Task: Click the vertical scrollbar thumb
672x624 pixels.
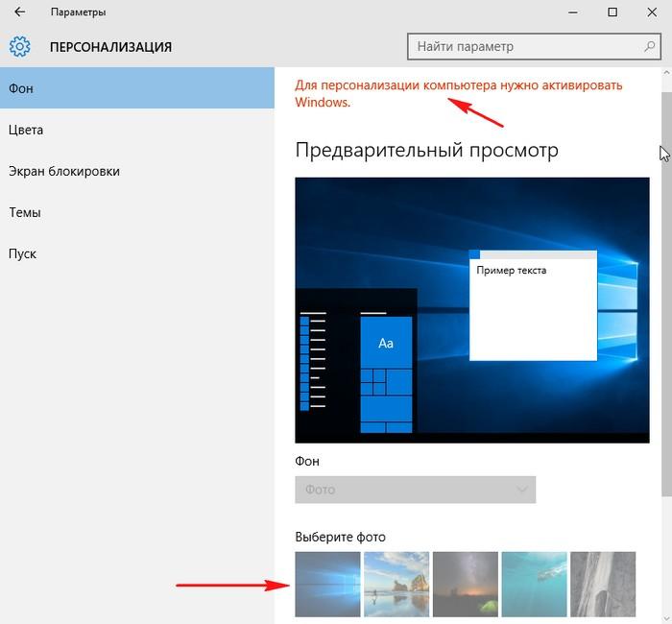Action: 667,294
